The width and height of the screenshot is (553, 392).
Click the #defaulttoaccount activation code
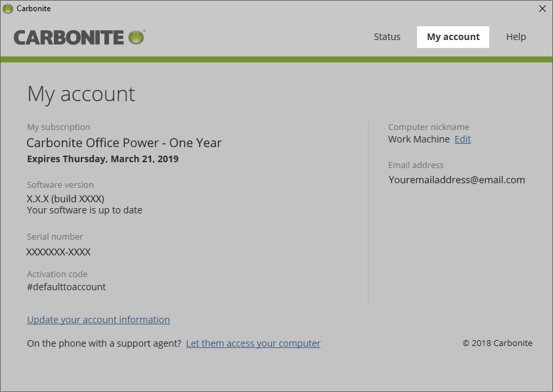click(66, 287)
